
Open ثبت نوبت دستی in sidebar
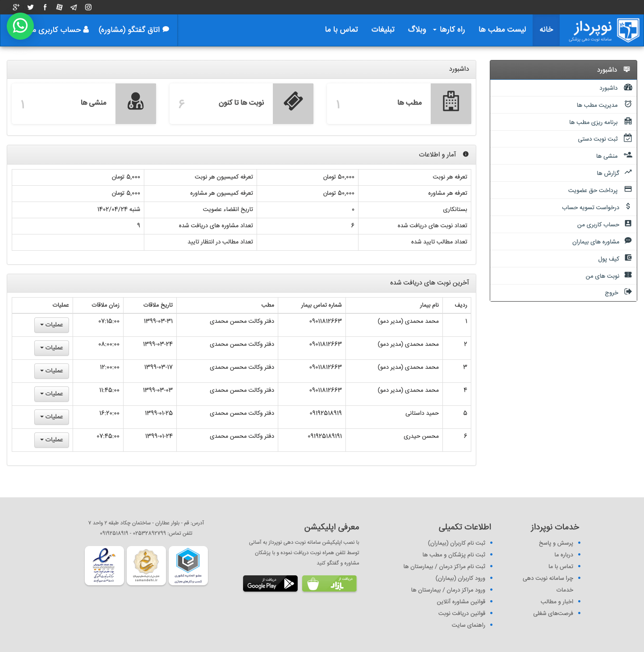pyautogui.click(x=598, y=139)
